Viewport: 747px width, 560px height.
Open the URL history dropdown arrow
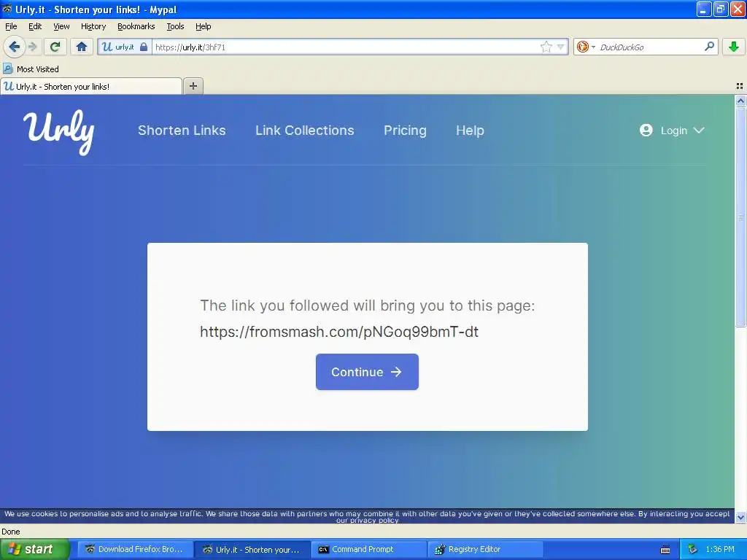pyautogui.click(x=560, y=47)
